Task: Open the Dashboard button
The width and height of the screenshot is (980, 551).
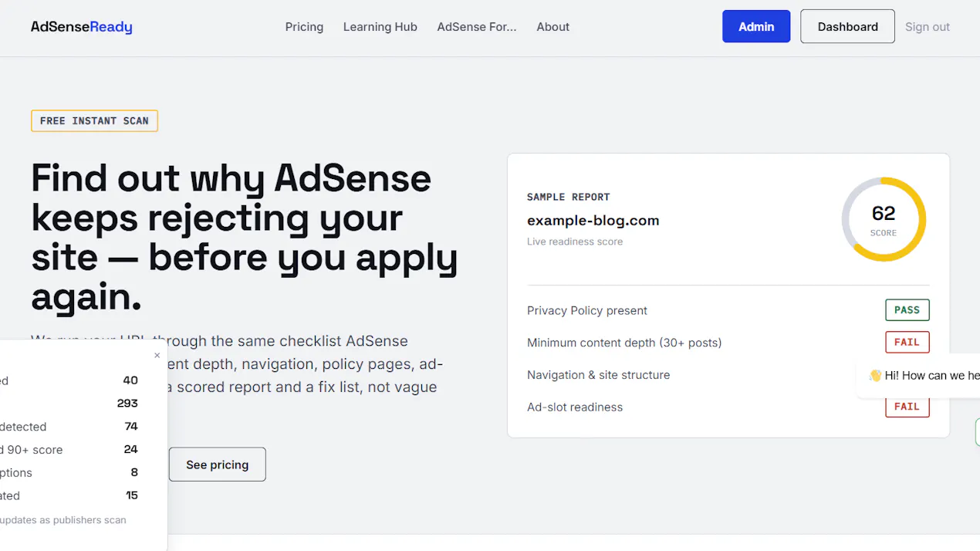Action: (847, 26)
